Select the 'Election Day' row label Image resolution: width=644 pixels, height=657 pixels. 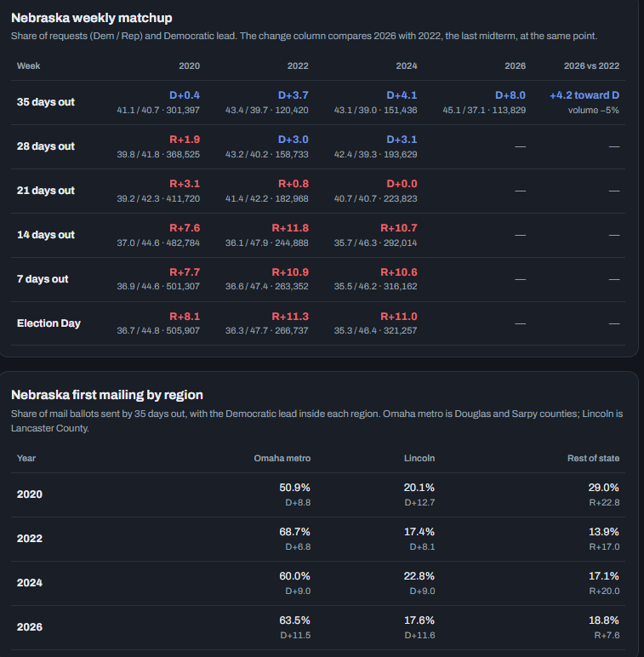point(48,323)
